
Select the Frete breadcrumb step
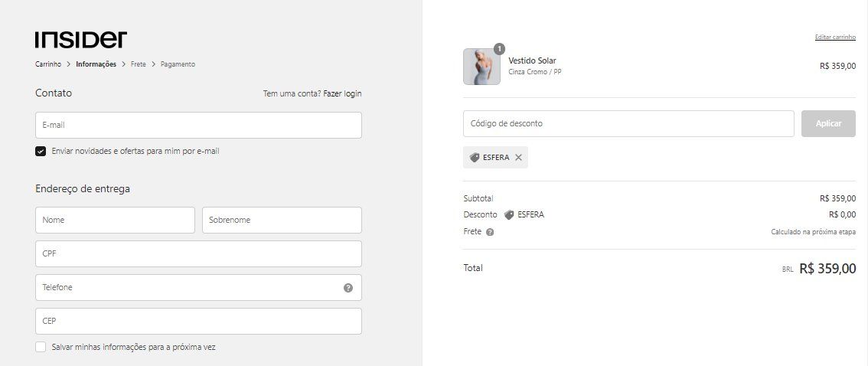coord(139,64)
